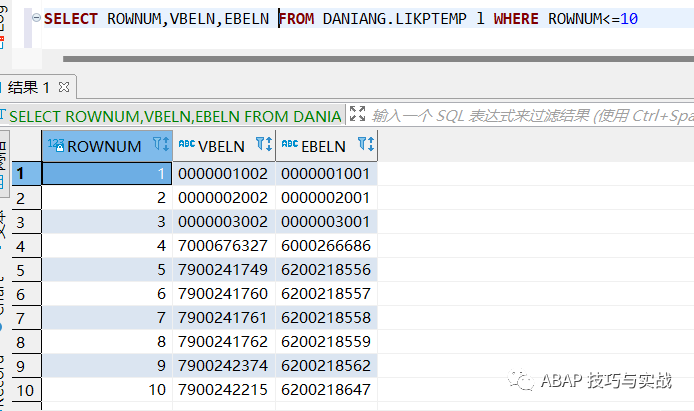Click EBELN cell 6200218557
The image size is (694, 411).
pos(326,294)
